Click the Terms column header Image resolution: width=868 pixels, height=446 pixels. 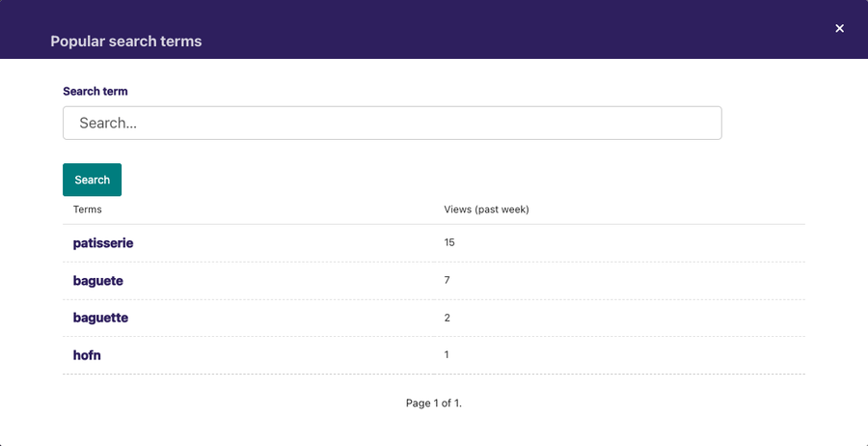coord(88,209)
